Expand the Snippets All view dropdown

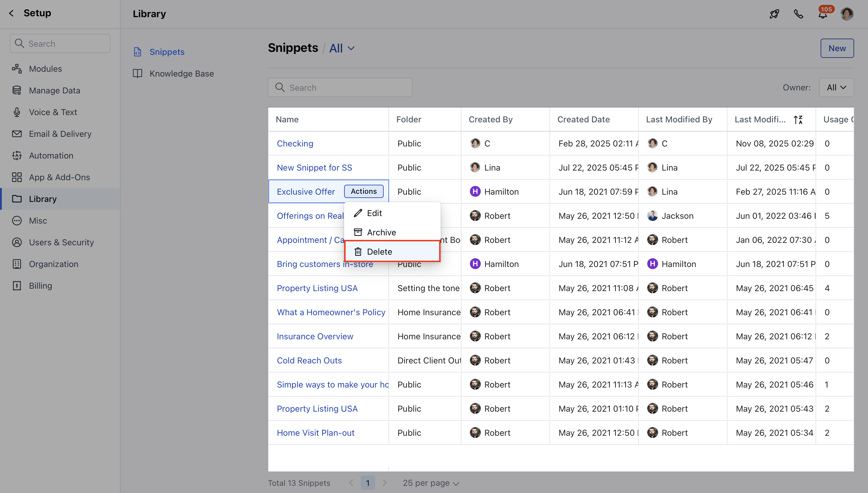342,49
